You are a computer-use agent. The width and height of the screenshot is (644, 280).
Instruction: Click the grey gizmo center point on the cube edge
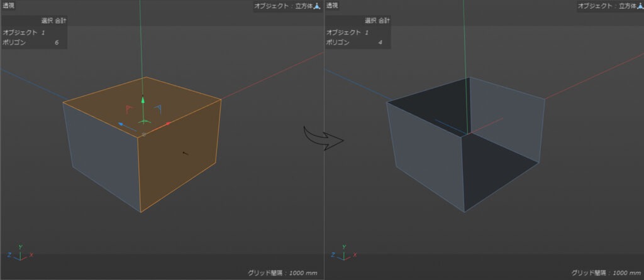tap(144, 134)
